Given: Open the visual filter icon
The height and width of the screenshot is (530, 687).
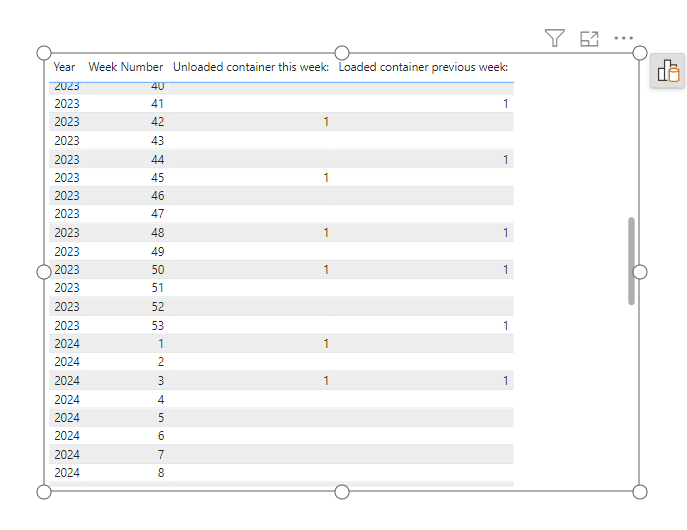Looking at the screenshot, I should pos(554,38).
